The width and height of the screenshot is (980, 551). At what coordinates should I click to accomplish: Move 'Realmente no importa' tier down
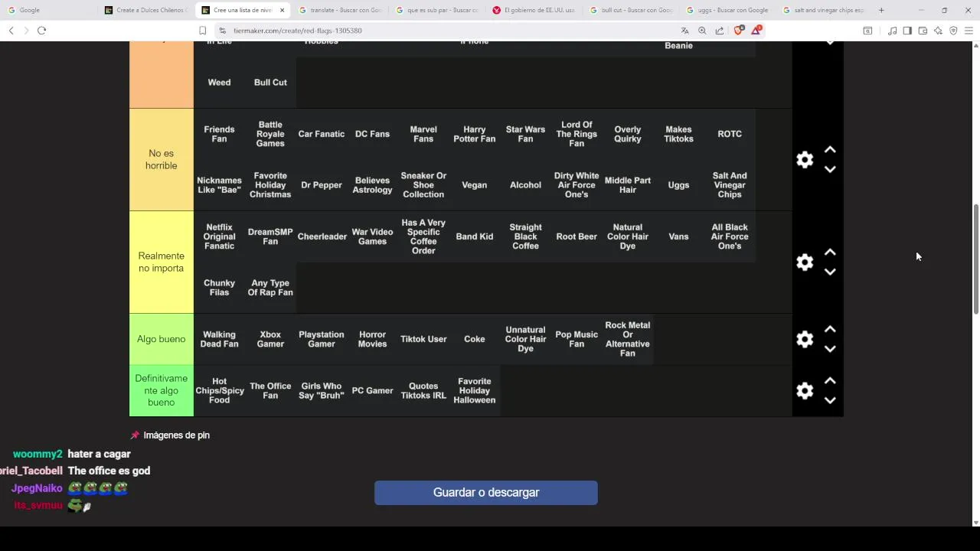coord(830,272)
